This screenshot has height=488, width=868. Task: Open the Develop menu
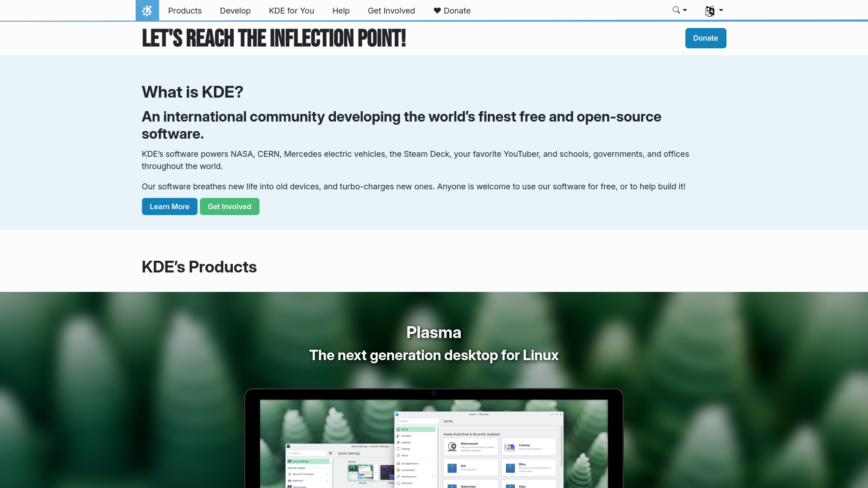pyautogui.click(x=235, y=10)
